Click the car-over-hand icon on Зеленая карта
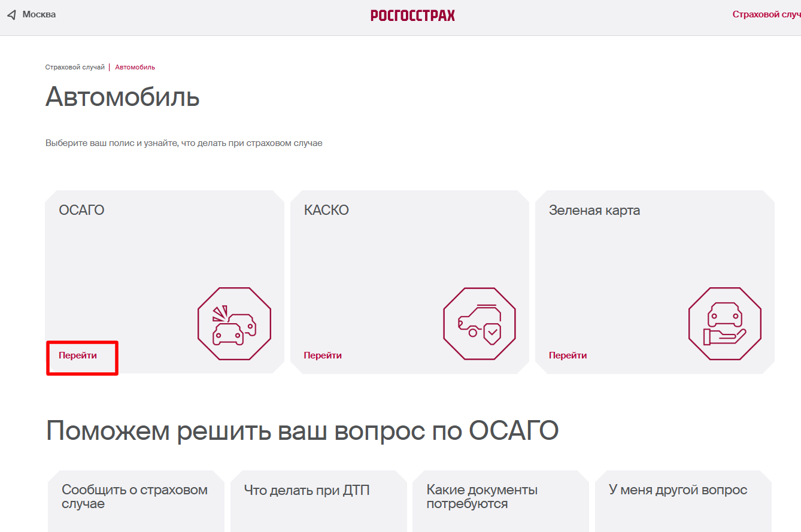801x532 pixels. click(724, 324)
